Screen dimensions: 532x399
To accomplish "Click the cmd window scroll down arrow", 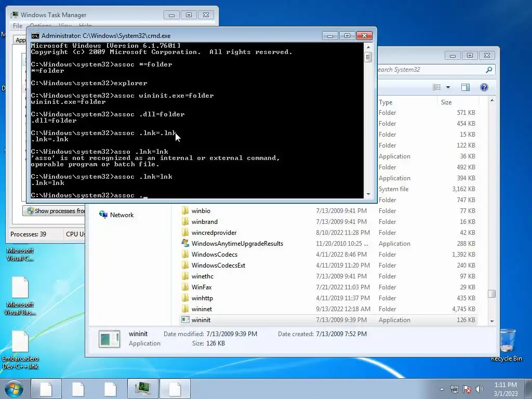I will click(368, 194).
